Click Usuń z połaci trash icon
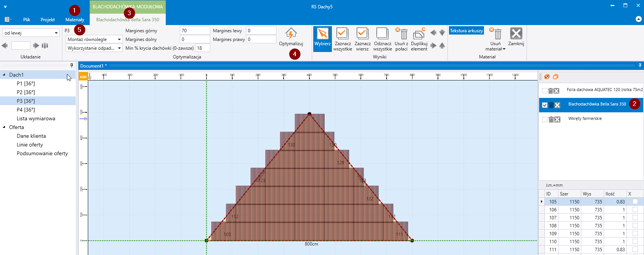This screenshot has width=644, height=255. pos(401,34)
